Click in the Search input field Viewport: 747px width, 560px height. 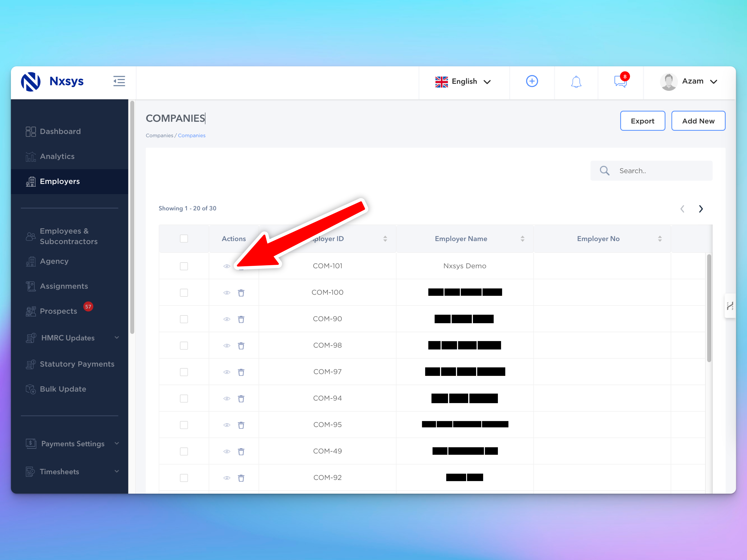point(651,171)
